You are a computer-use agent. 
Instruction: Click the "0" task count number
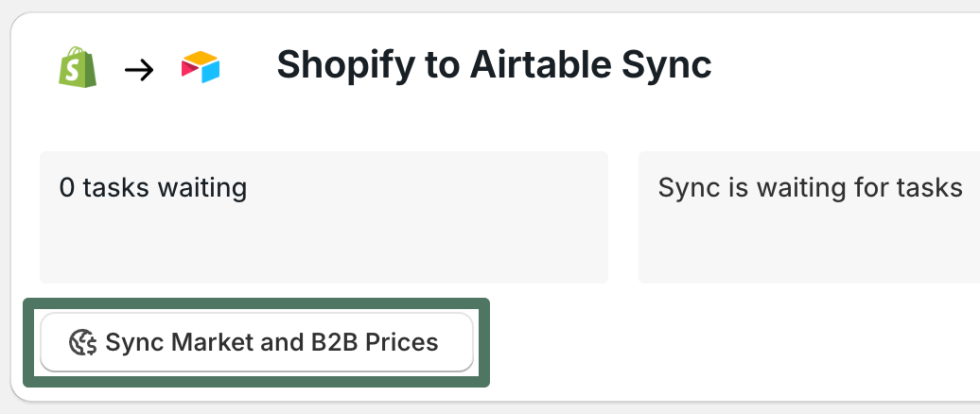pos(66,187)
